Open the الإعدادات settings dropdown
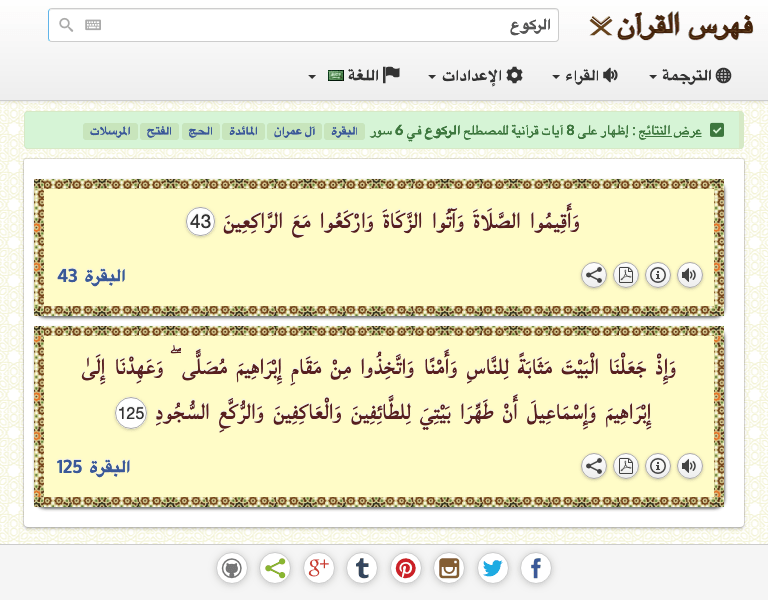The image size is (768, 600). click(476, 75)
